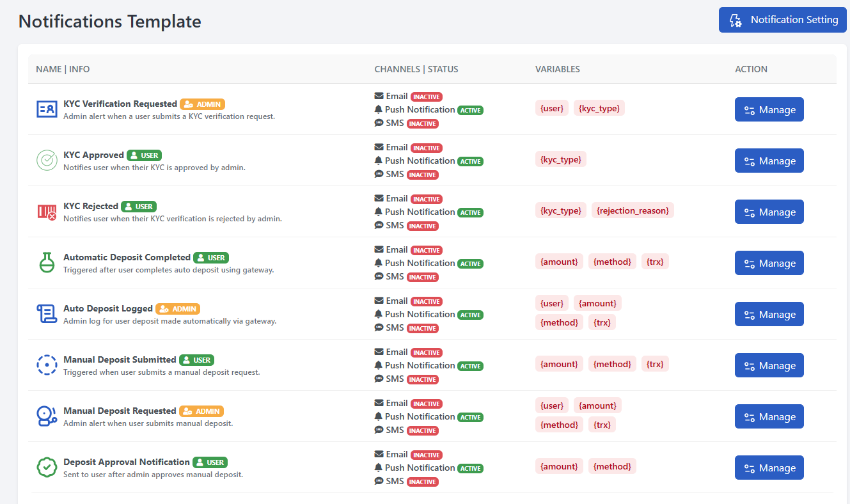Click the Manage button for Deposit Approval Notification
This screenshot has height=504, width=850.
pos(769,468)
